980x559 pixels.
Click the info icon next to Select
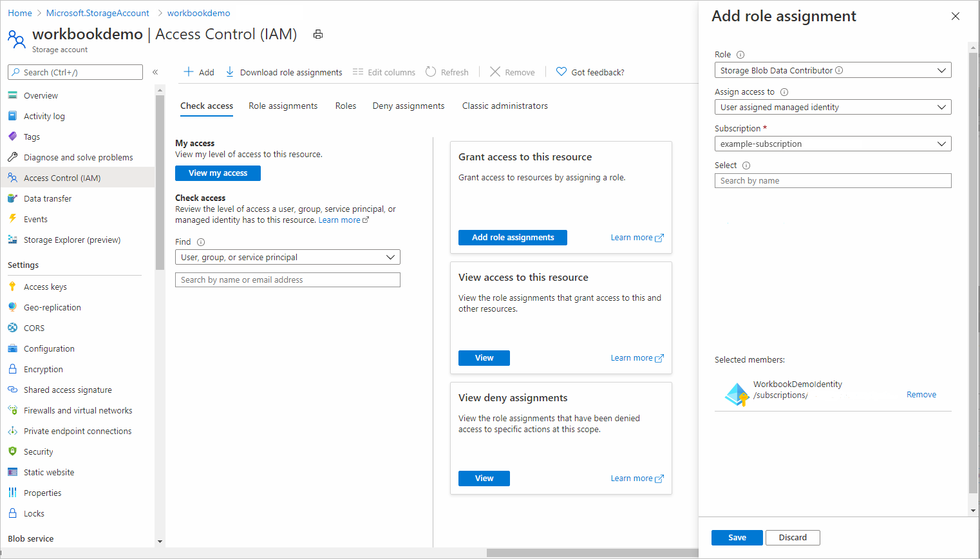[x=746, y=166]
